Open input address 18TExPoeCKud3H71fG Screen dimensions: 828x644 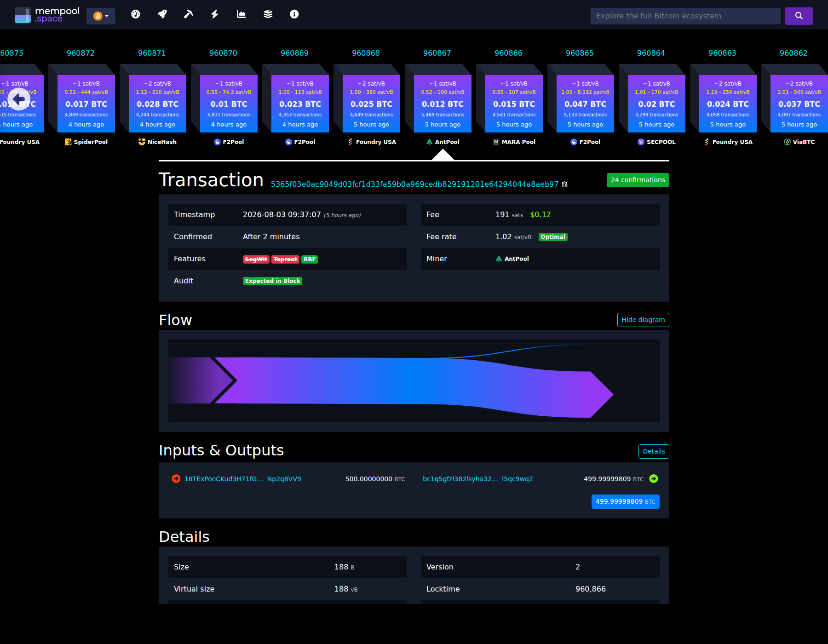[x=242, y=479]
